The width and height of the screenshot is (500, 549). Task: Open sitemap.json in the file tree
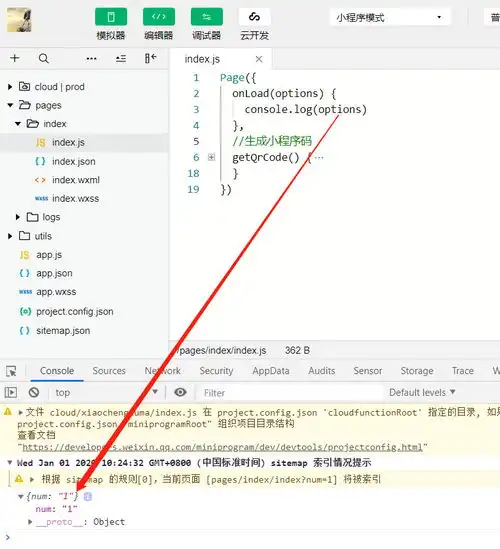tap(63, 331)
